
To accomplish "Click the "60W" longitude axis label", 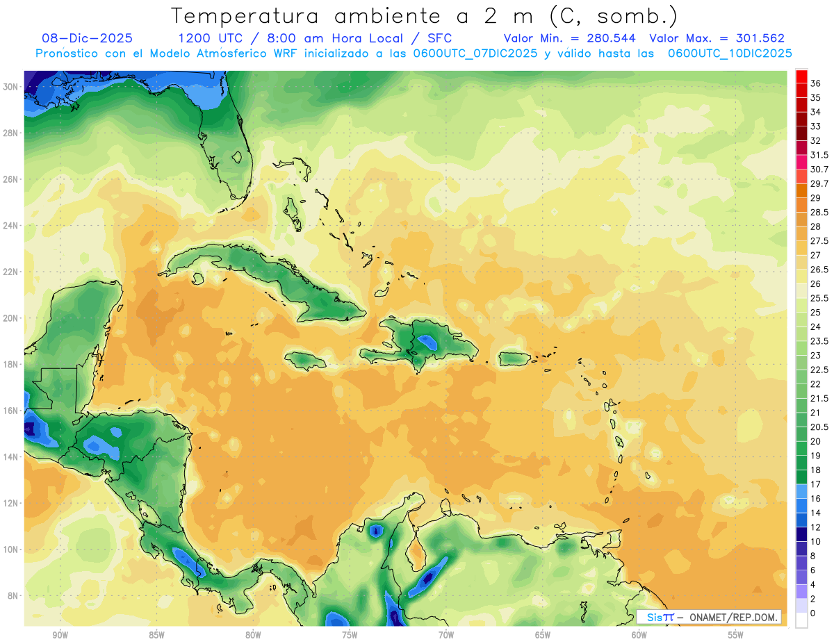I will click(639, 635).
